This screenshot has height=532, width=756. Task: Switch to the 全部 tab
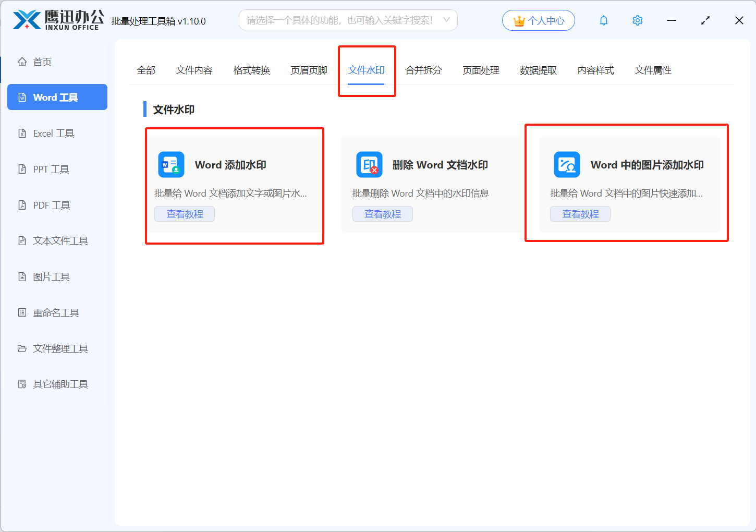(x=146, y=70)
